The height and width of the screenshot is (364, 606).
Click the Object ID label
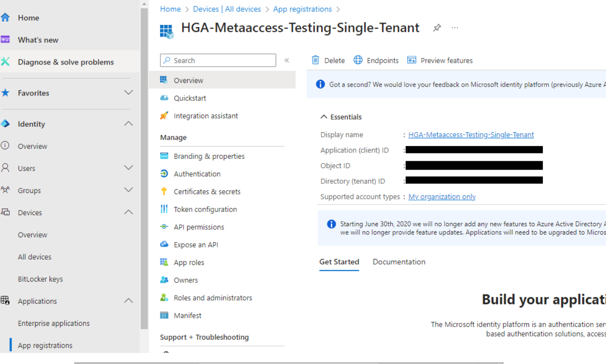click(x=335, y=165)
